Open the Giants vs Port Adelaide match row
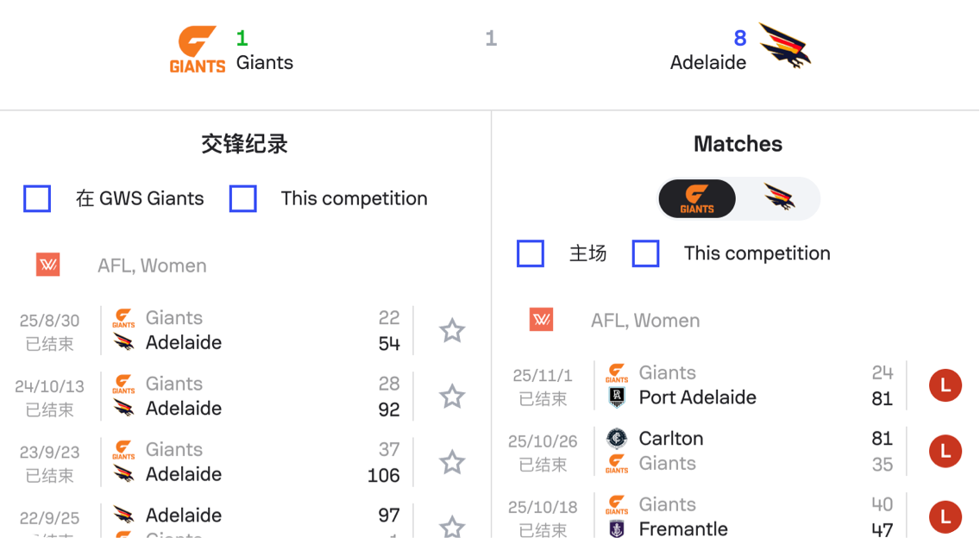The image size is (980, 538). 742,385
